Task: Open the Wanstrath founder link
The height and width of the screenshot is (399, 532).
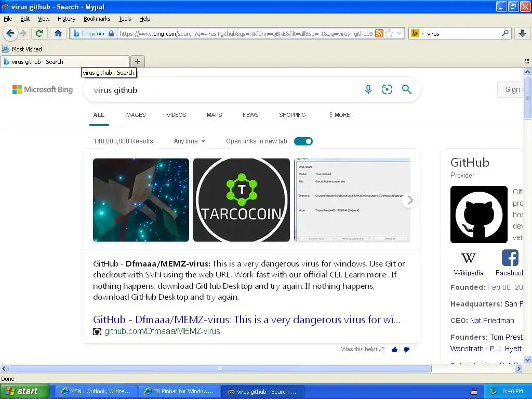Action: 467,349
